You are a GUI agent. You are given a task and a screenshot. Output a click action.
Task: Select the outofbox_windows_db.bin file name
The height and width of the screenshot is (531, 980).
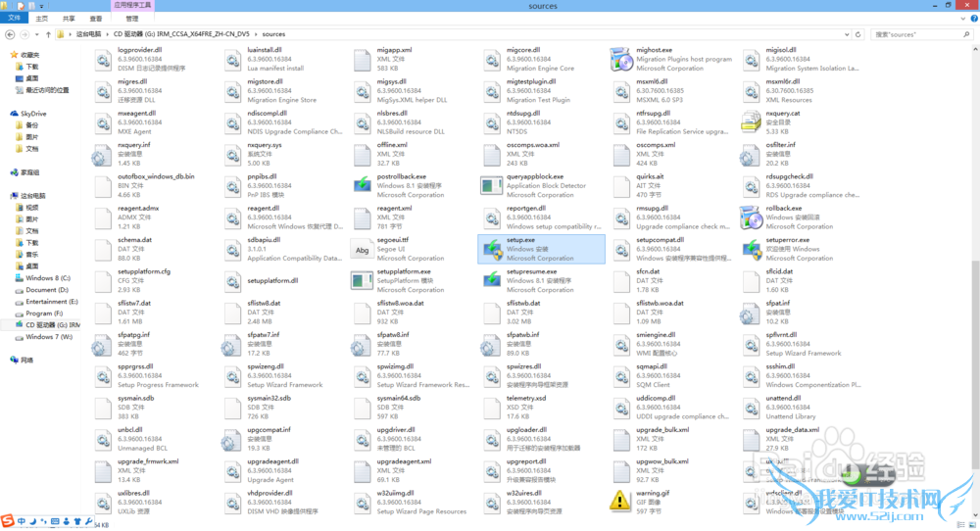[x=156, y=176]
